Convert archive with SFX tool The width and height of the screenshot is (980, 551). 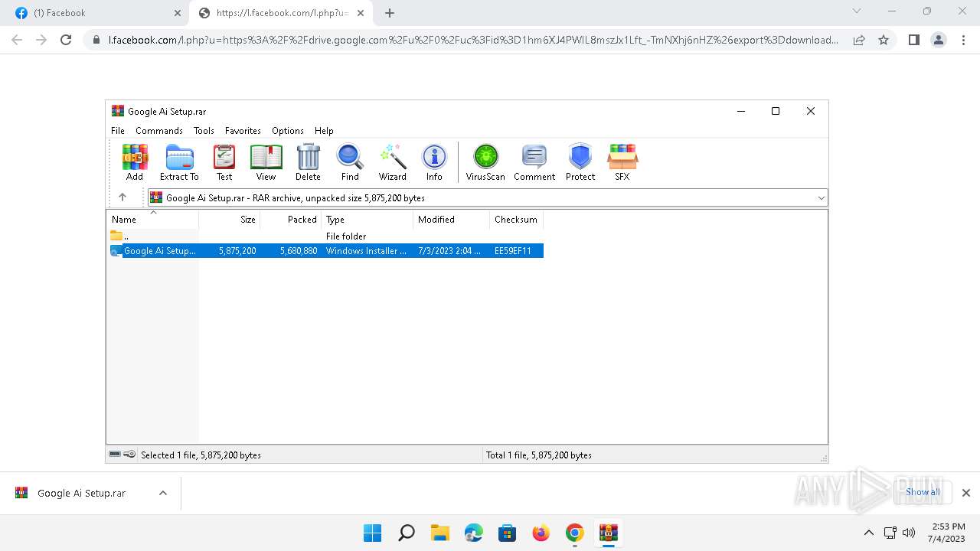coord(622,163)
